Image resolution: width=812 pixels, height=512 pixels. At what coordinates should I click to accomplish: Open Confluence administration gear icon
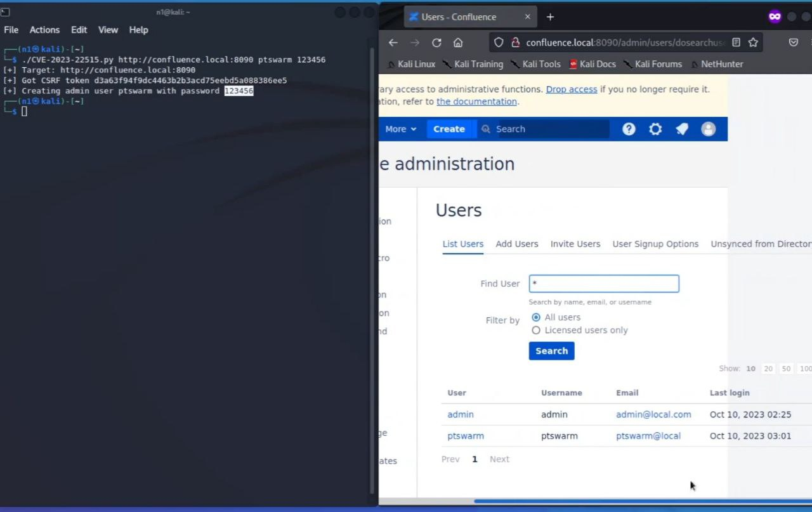pos(655,129)
